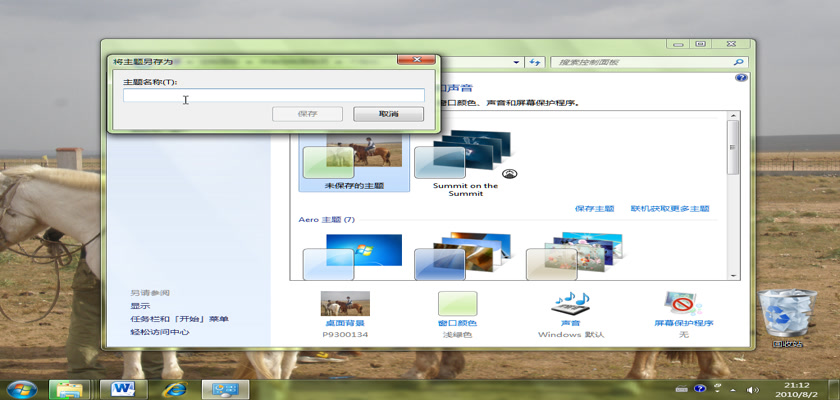This screenshot has width=840, height=400.
Task: Click the address bar refresh icon
Action: 537,62
